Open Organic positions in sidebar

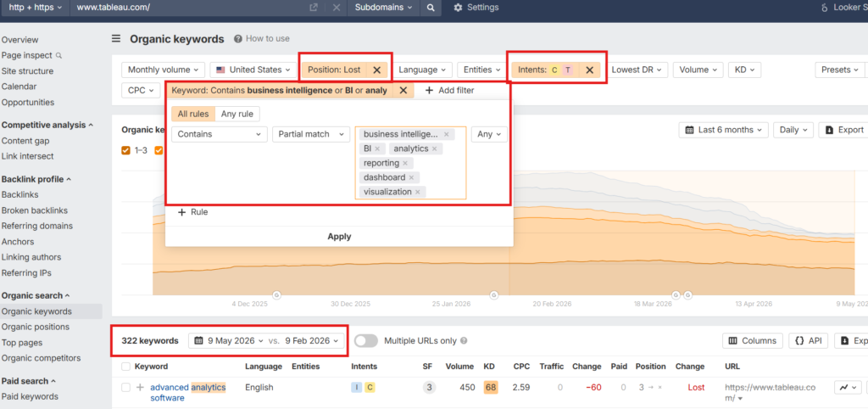tap(36, 327)
